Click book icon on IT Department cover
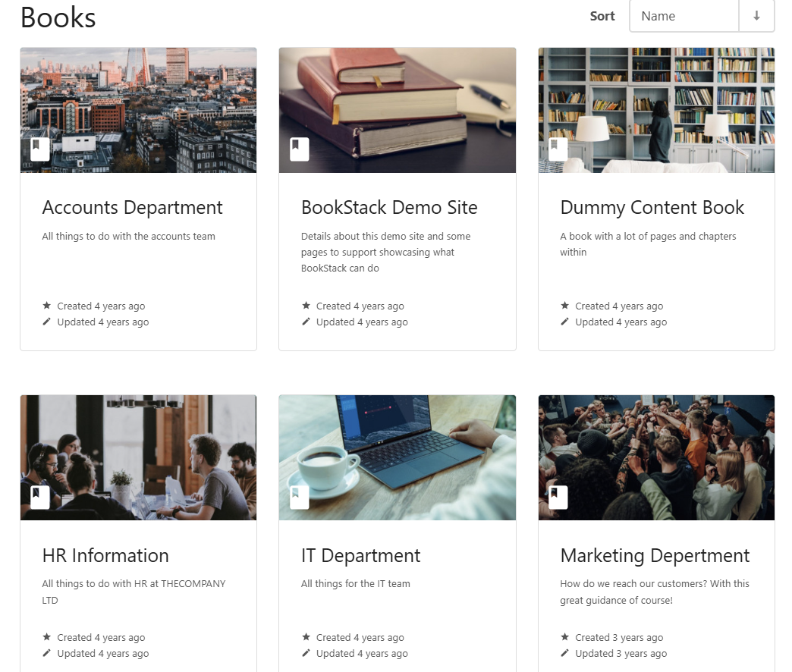792x672 pixels. point(299,497)
